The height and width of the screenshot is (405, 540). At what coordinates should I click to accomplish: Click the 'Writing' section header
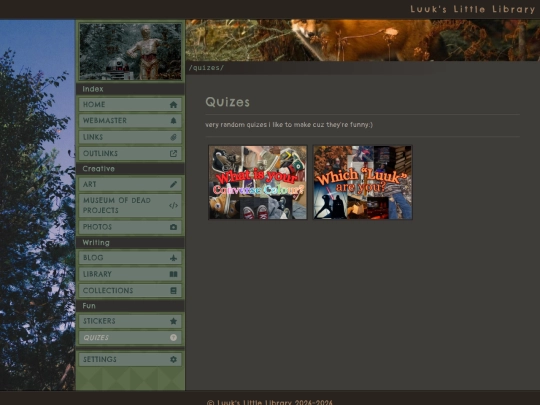coord(96,243)
